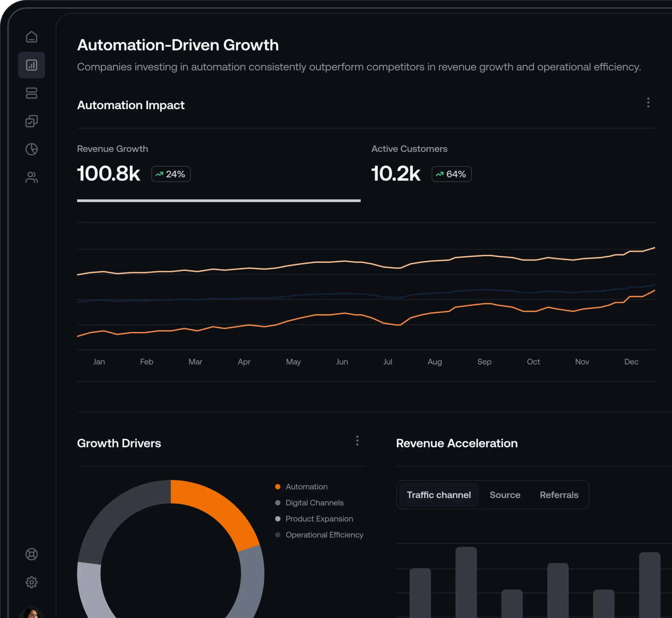Switch to the Referrals tab
This screenshot has width=672, height=618.
pos(559,495)
